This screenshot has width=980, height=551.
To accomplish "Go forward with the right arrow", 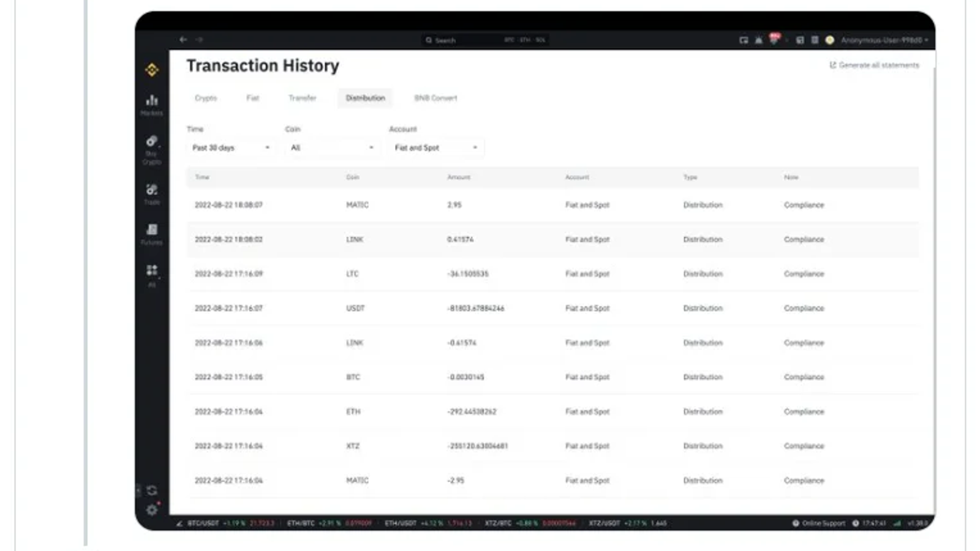I will (x=199, y=39).
